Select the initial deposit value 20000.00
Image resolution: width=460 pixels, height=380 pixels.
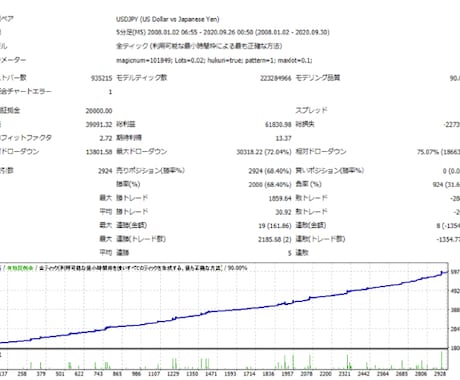[x=99, y=111]
